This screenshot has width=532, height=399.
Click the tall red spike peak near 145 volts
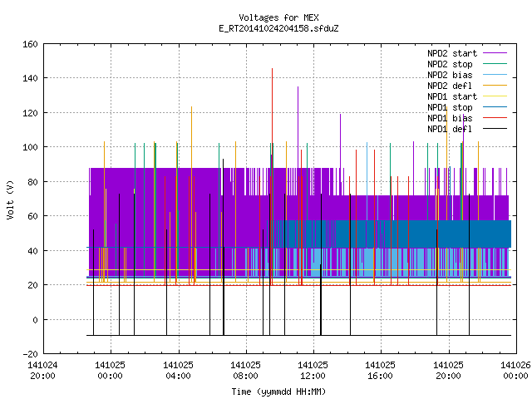(x=272, y=69)
